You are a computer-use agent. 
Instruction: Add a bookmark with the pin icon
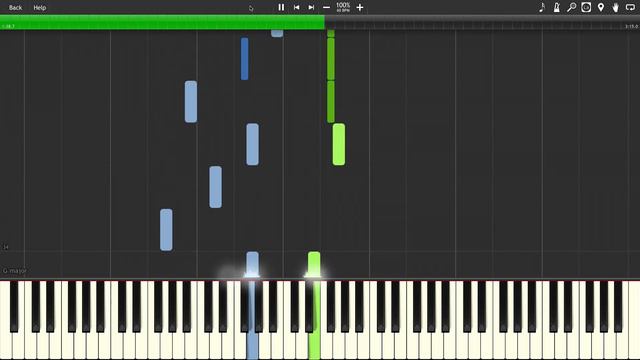601,7
